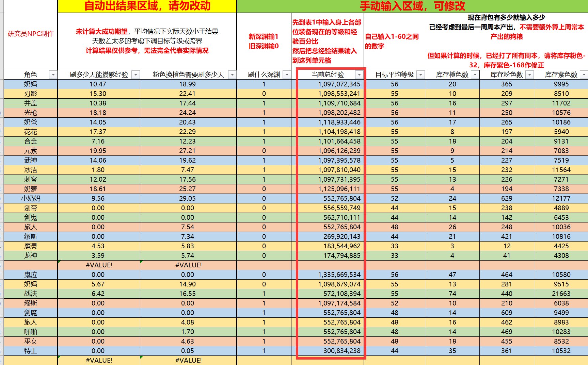Select the 刃影 character name cell

[31, 94]
